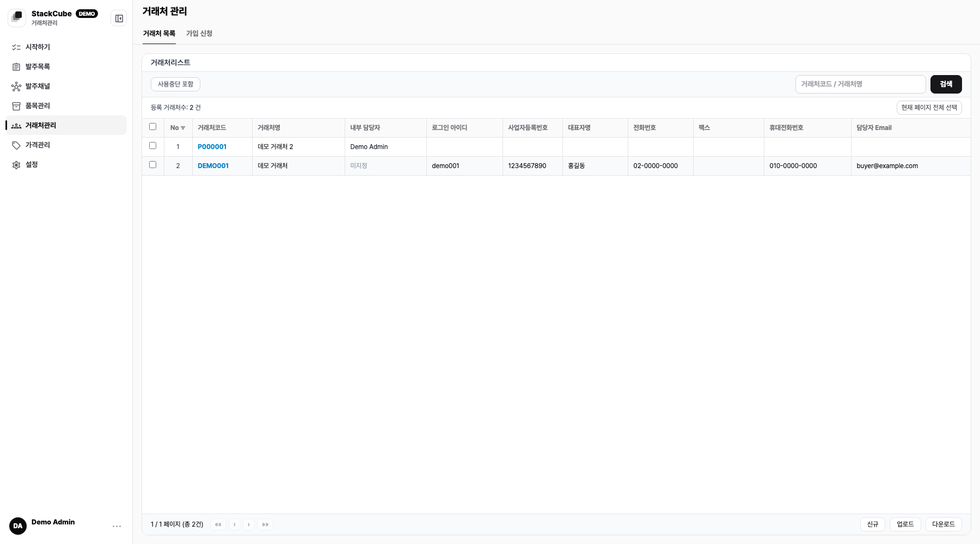Click the 시작하기 checklist icon
The width and height of the screenshot is (980, 544).
click(x=16, y=47)
